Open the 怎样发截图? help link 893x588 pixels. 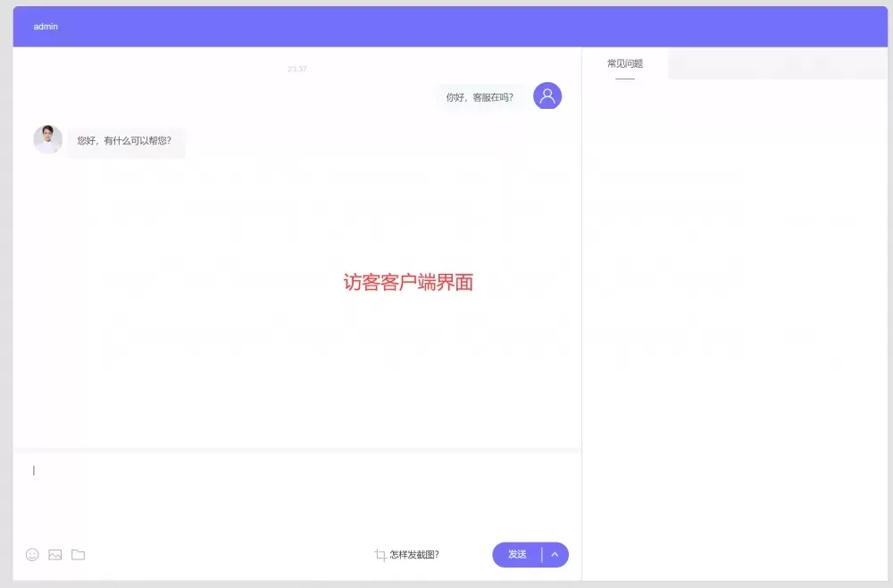(x=414, y=555)
